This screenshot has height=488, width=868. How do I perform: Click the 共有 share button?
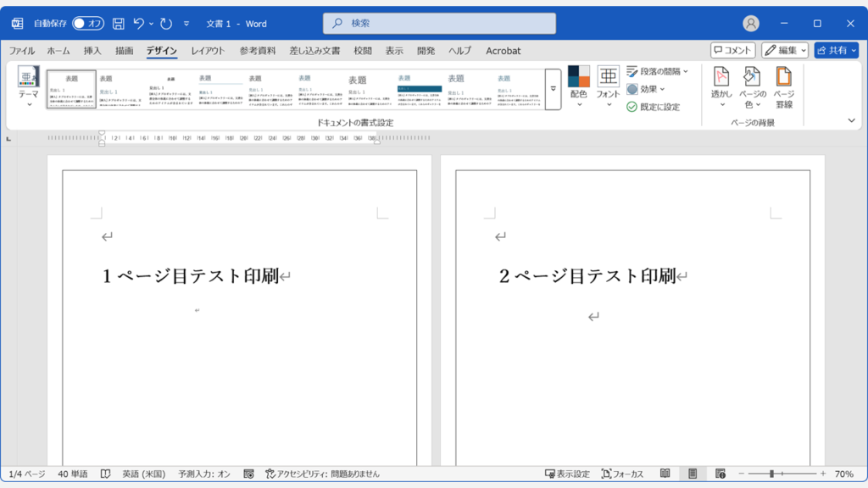836,50
